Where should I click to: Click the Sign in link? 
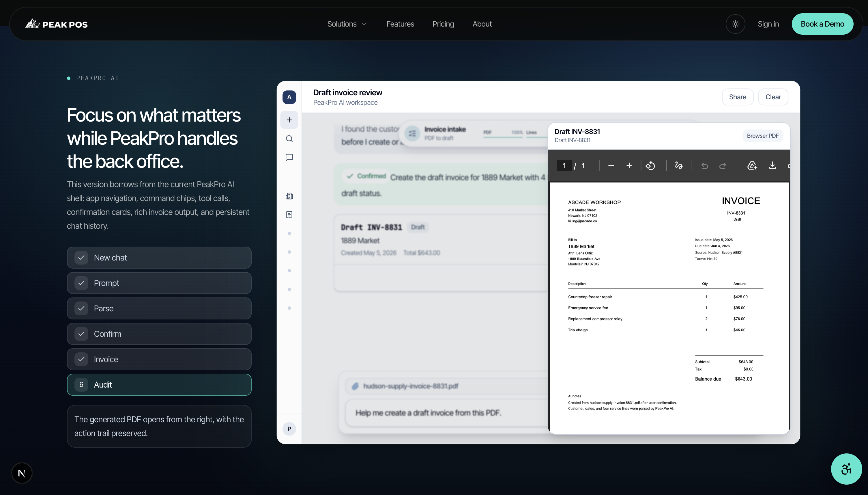(768, 24)
